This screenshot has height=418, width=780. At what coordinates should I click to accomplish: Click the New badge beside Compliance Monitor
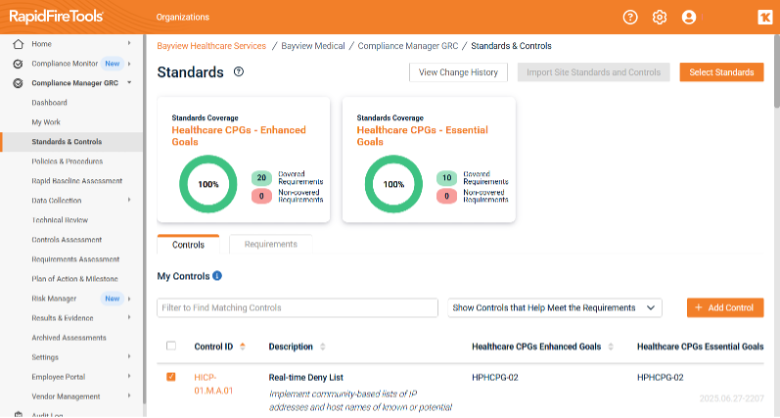(x=112, y=64)
